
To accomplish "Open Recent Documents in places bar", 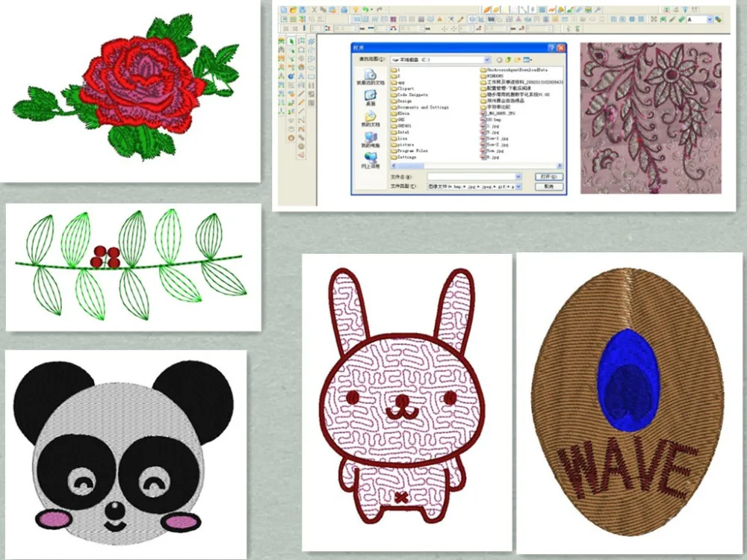I will click(x=371, y=77).
